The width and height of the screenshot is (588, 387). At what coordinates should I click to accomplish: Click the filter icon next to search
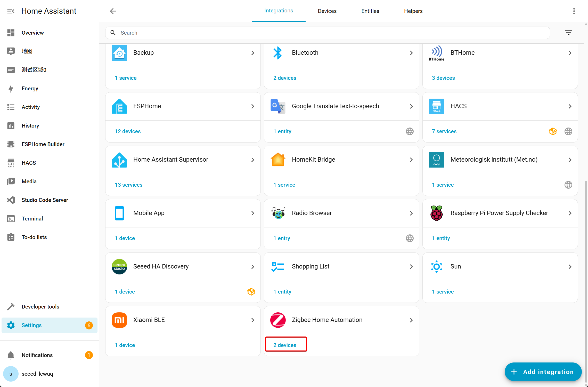[568, 33]
